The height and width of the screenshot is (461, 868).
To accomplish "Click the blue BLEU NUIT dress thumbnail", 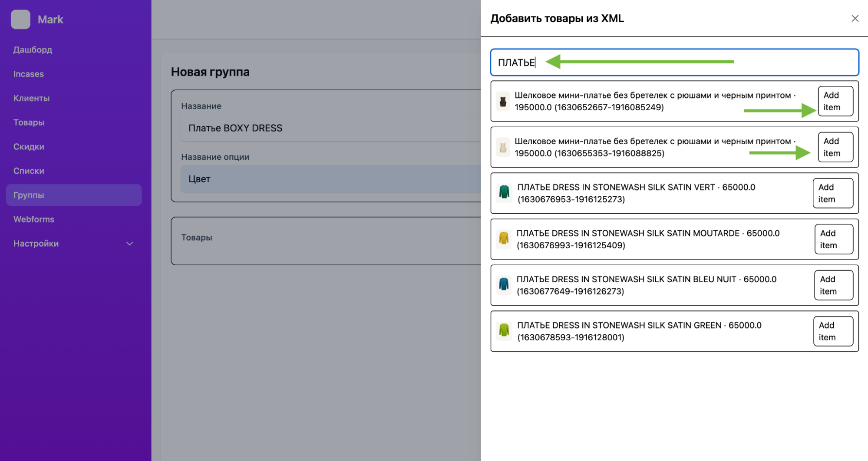I will tap(504, 284).
